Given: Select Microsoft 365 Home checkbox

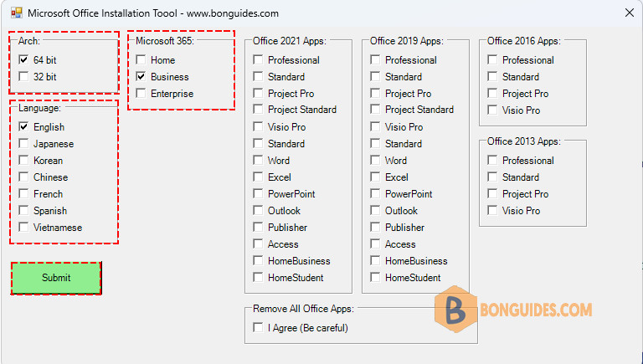Looking at the screenshot, I should click(141, 60).
